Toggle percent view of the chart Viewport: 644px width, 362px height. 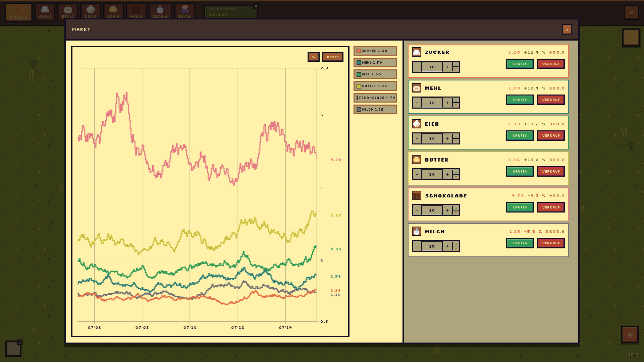(x=314, y=57)
